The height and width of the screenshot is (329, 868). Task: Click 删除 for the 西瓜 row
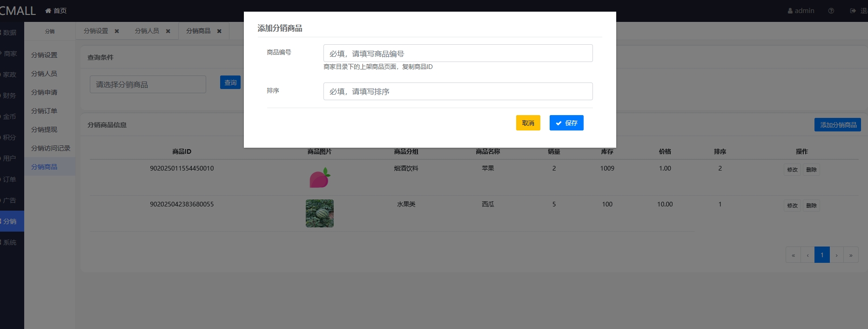[x=811, y=206]
